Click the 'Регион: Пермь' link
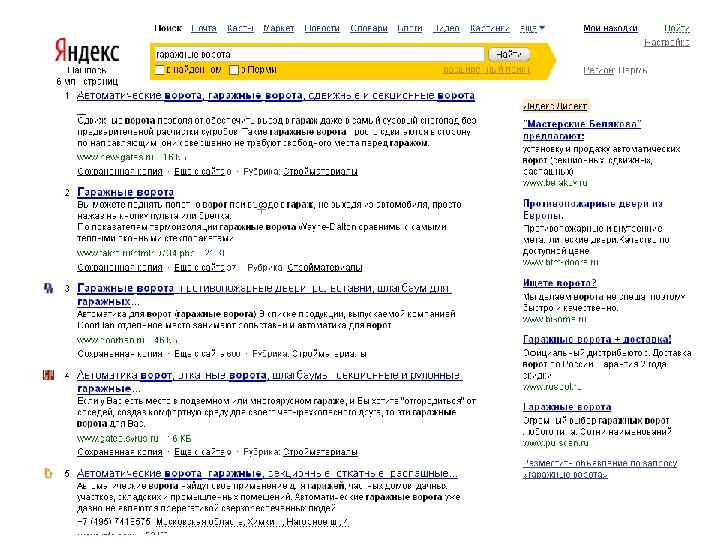This screenshot has width=720, height=540. click(615, 70)
